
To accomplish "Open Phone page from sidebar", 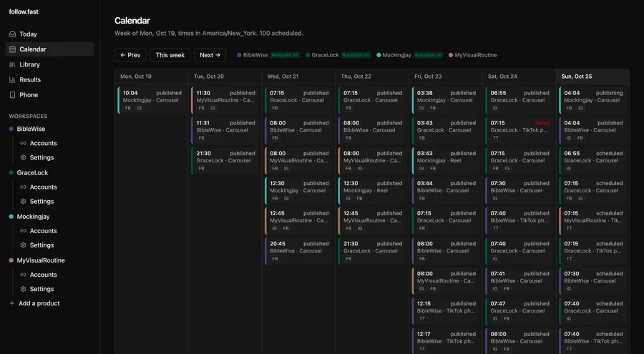I will pyautogui.click(x=49, y=95).
